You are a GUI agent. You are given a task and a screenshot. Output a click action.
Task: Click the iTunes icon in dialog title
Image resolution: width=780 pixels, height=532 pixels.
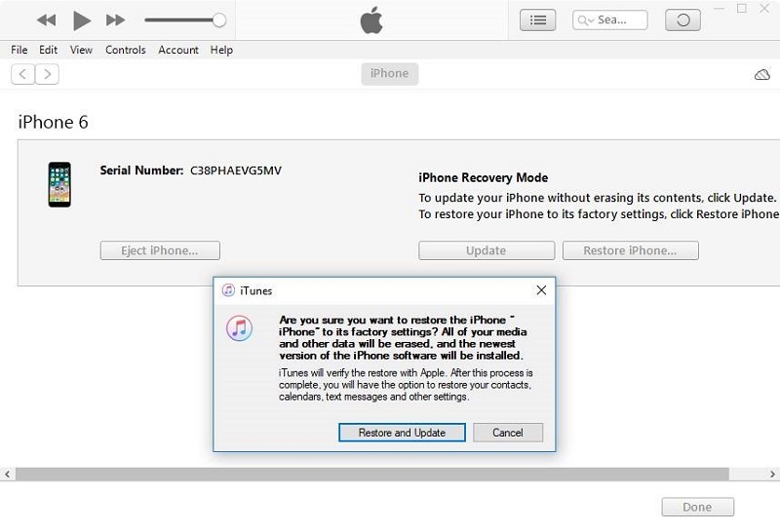(228, 290)
